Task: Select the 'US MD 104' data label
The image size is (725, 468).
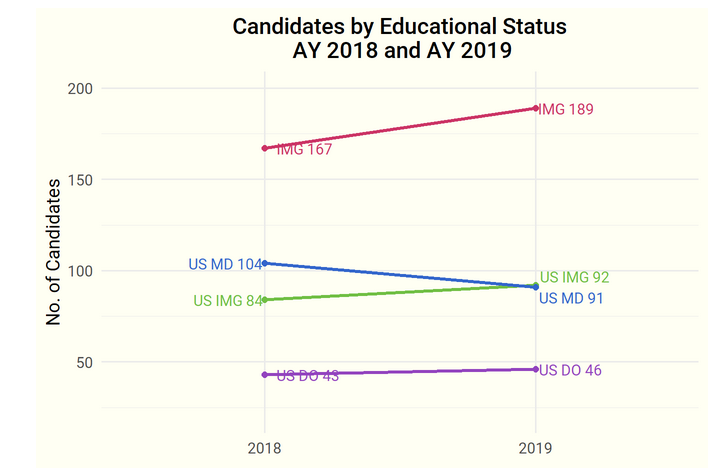Action: point(225,265)
